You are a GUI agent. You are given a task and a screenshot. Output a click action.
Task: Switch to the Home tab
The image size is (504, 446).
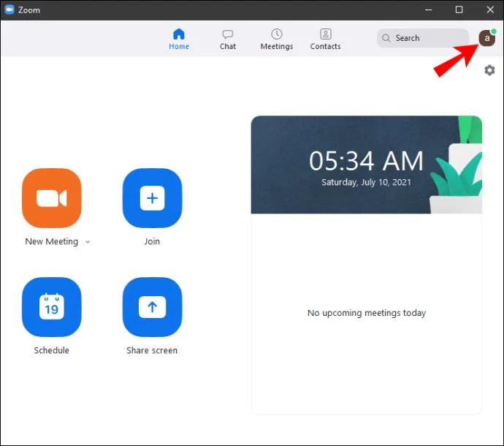point(179,39)
